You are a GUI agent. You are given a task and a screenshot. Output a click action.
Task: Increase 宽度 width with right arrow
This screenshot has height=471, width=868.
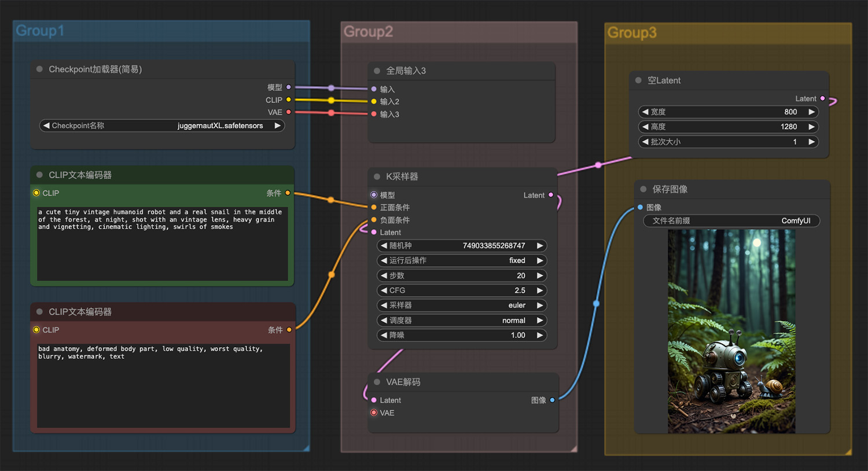pos(811,112)
